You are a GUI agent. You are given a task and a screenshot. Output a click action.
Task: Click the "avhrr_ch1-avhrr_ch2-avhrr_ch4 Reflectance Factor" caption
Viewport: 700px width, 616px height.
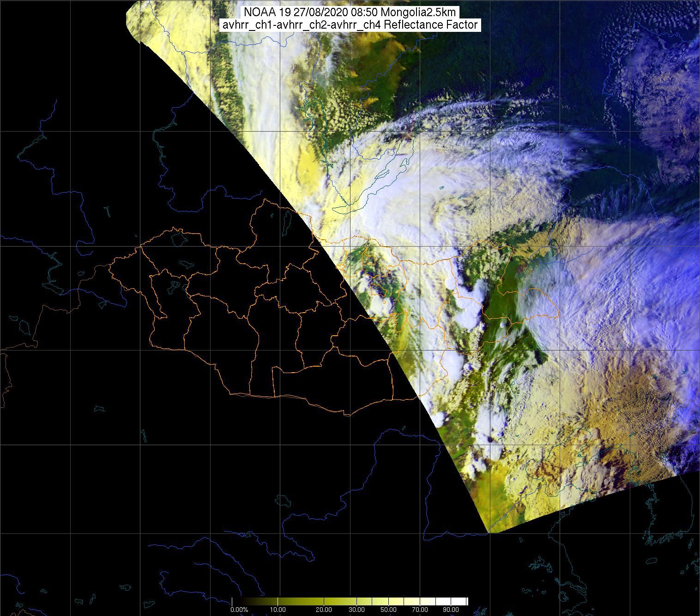[350, 25]
